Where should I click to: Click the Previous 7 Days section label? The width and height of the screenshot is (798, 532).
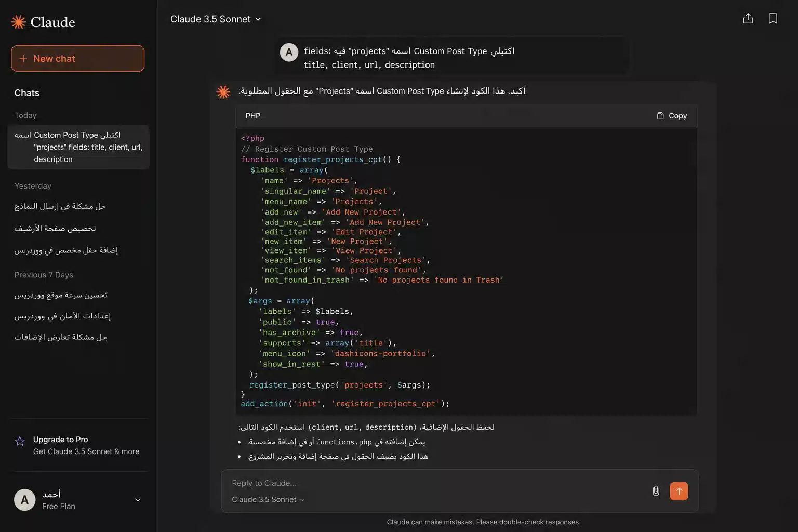pos(44,275)
